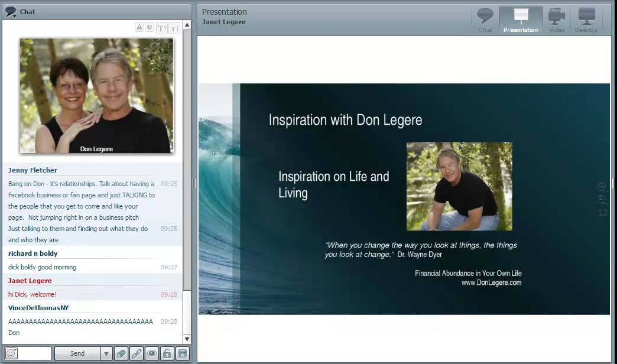Screen dimensions: 617x364
Task: Click the splitter handle between chat and presentation
Action: coord(194,183)
